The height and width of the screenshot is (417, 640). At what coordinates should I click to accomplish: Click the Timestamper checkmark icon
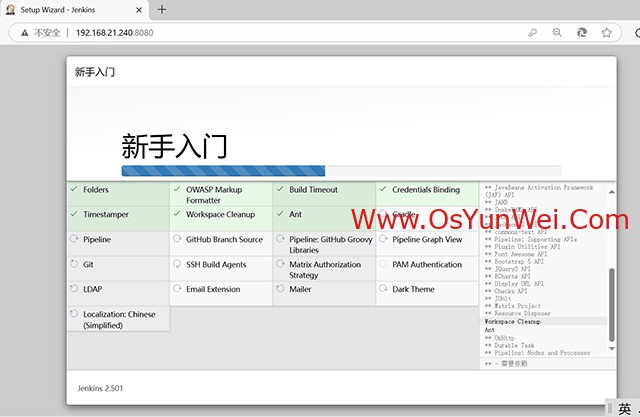coord(74,213)
